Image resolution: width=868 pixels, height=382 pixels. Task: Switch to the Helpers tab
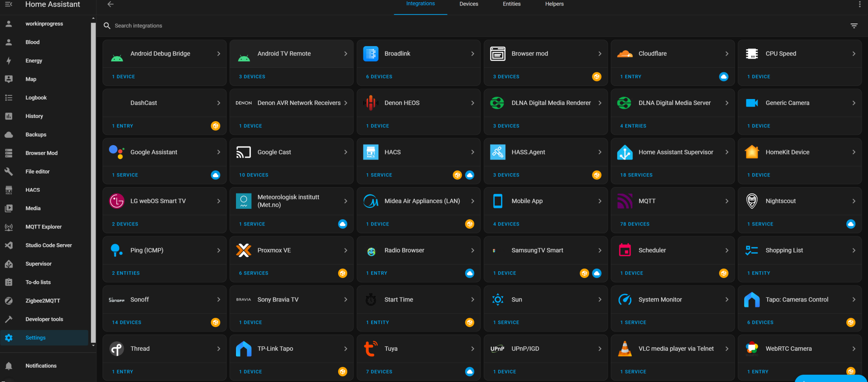click(554, 4)
